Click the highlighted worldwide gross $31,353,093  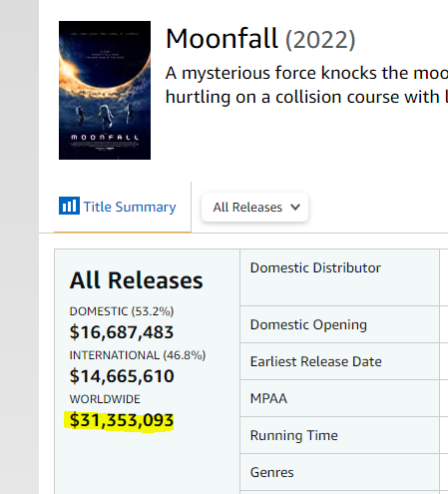coord(122,420)
